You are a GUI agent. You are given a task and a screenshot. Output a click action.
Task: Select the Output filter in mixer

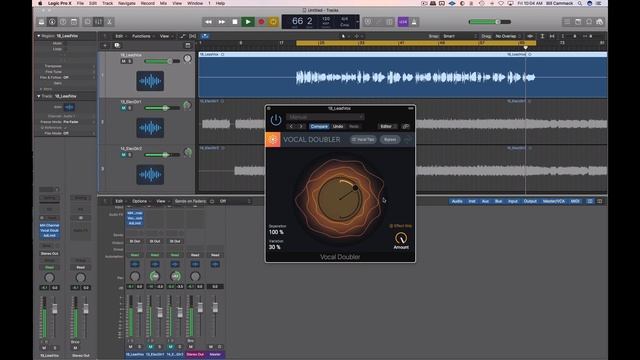[x=530, y=201]
